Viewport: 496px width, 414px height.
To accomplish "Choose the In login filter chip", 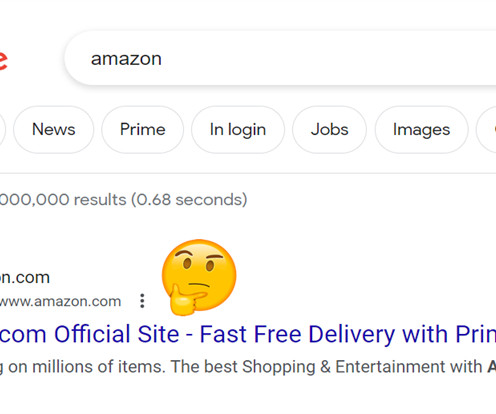I will 238,130.
